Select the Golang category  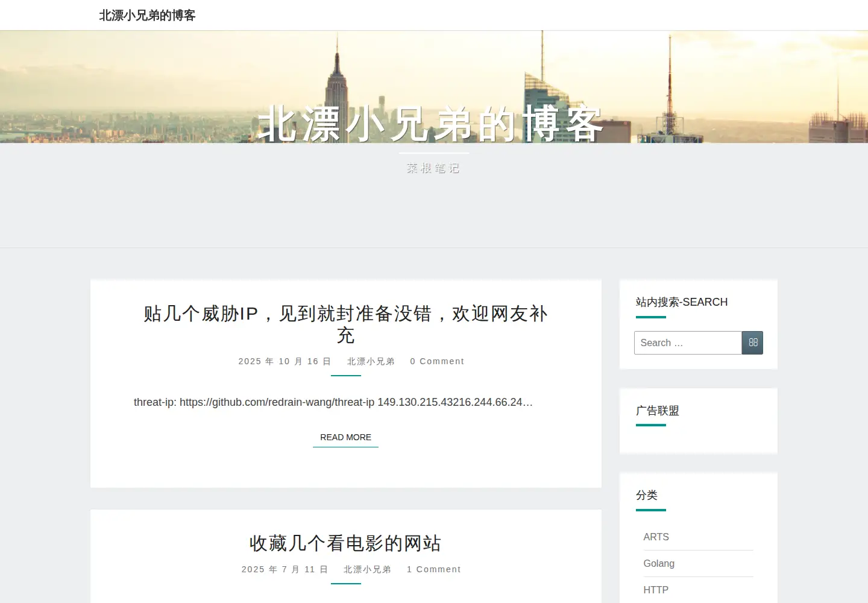click(x=659, y=563)
